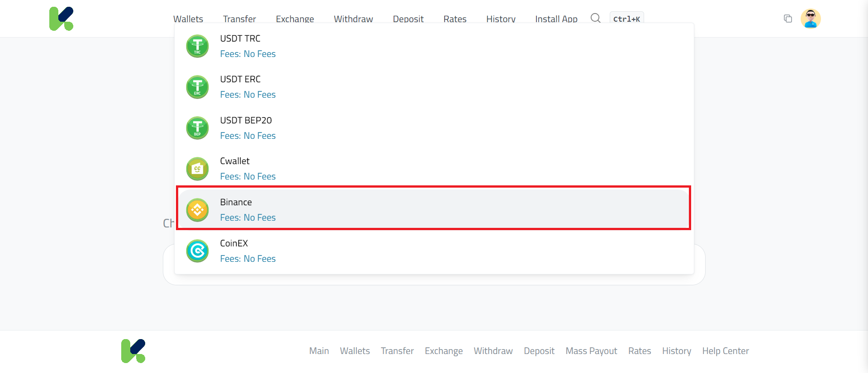868x373 pixels.
Task: Follow the footer Exchange link
Action: tap(444, 351)
